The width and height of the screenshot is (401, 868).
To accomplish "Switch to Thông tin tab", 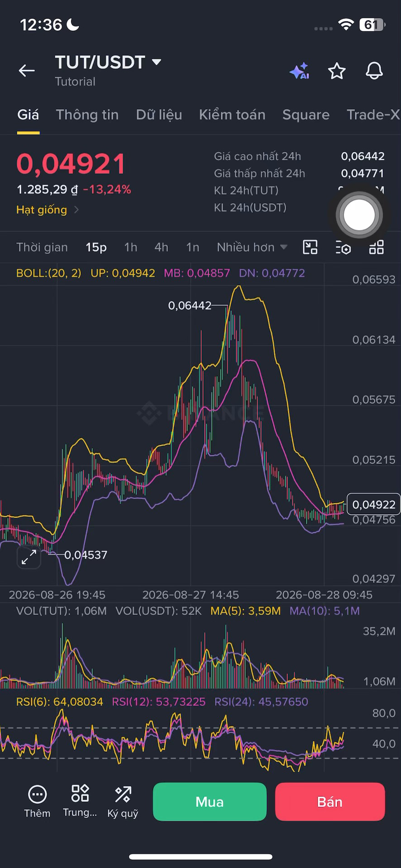I will [x=87, y=115].
